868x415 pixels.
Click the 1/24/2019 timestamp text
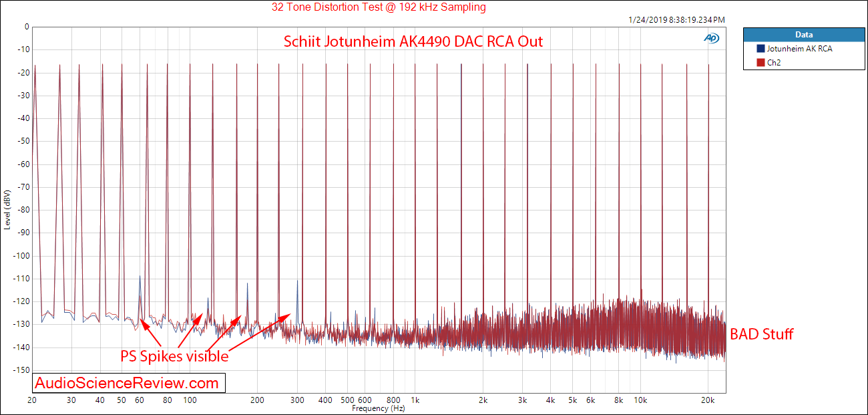(676, 20)
